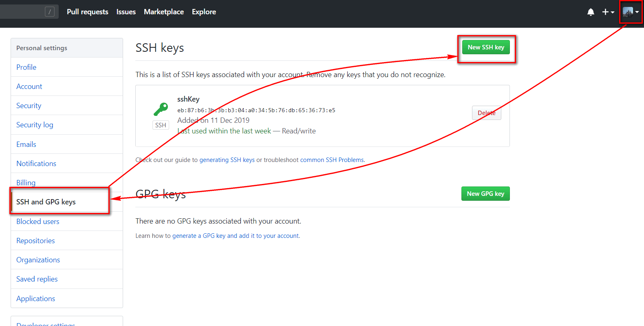Delete the sshKey SSH key
This screenshot has height=326, width=644.
(x=487, y=113)
